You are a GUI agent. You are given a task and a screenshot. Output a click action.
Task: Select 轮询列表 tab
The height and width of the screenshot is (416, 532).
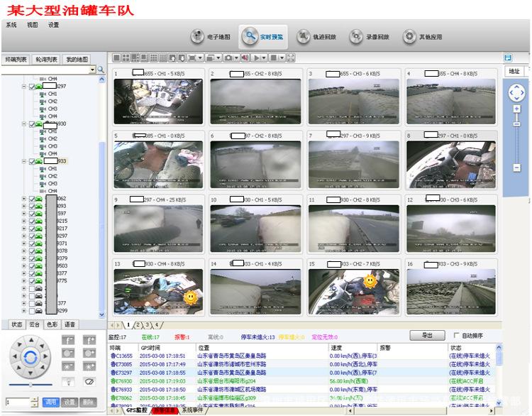(46, 60)
